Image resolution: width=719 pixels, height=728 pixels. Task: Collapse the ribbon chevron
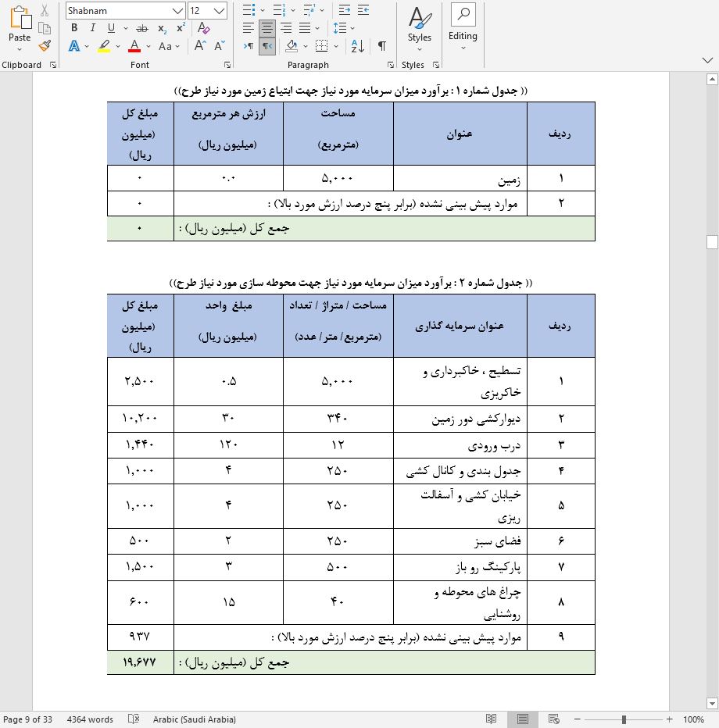click(x=707, y=60)
